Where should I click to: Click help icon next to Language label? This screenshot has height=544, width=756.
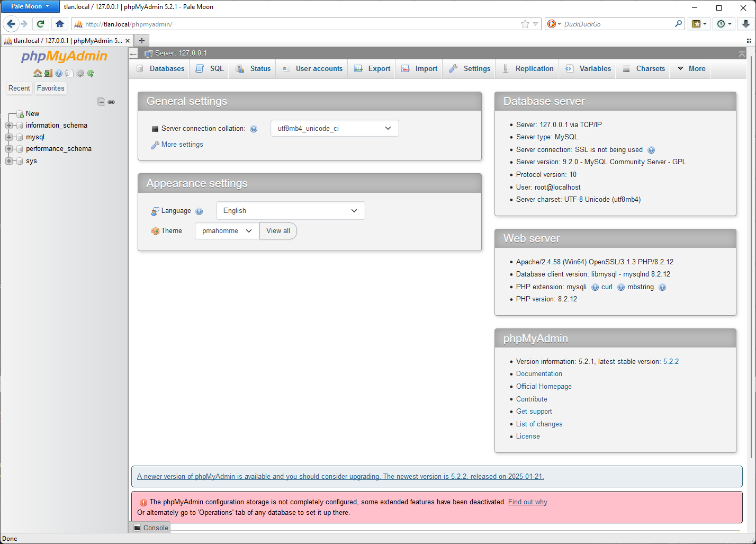tap(199, 211)
